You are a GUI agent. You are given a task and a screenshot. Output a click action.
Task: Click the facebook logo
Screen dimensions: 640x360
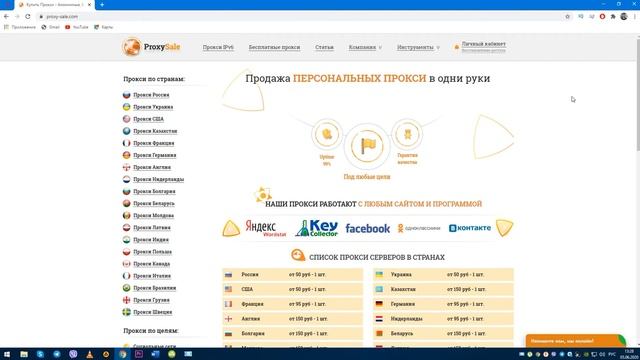367,229
